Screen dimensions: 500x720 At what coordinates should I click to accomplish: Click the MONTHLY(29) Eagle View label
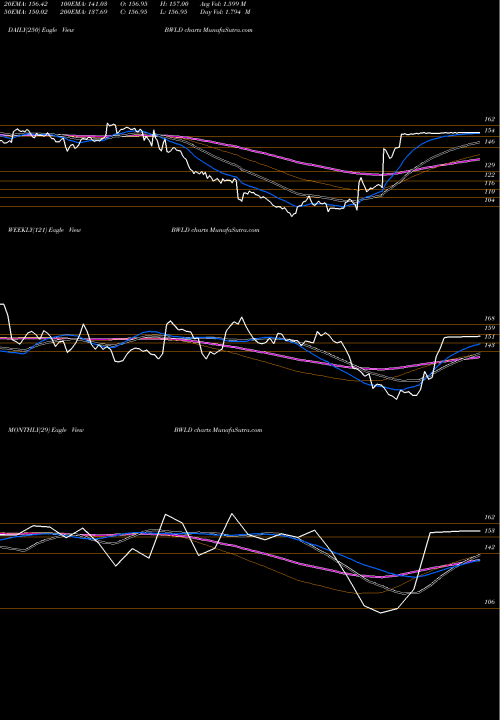coord(46,430)
